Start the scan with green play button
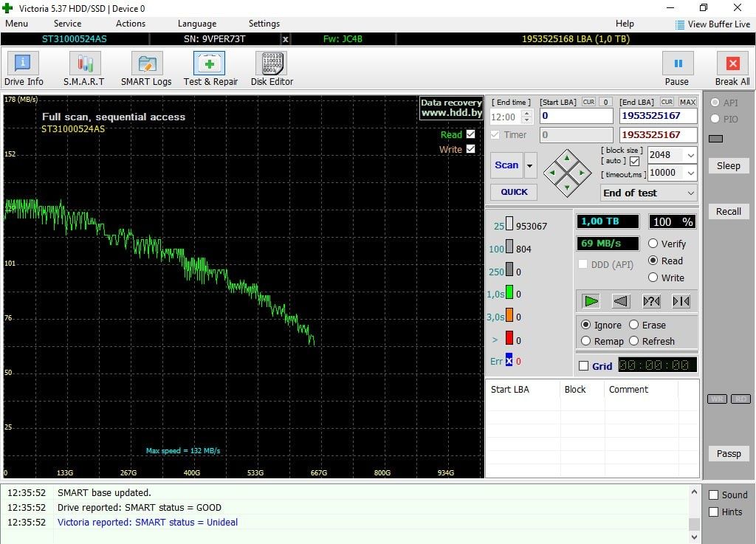 coord(591,301)
